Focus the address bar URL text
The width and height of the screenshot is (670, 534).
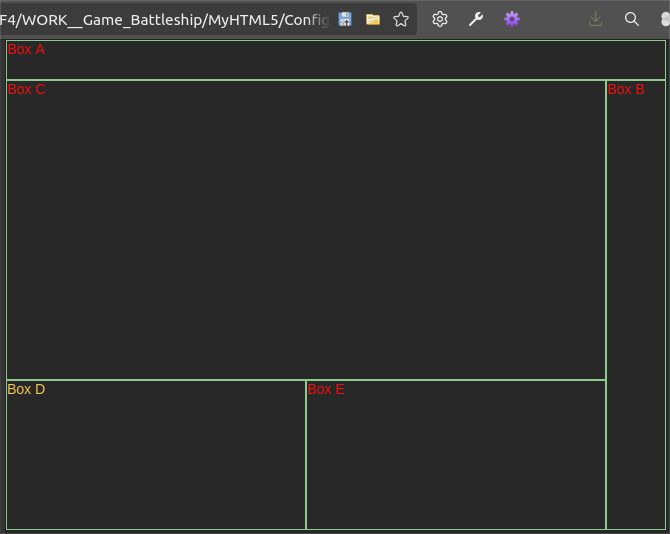[x=165, y=19]
